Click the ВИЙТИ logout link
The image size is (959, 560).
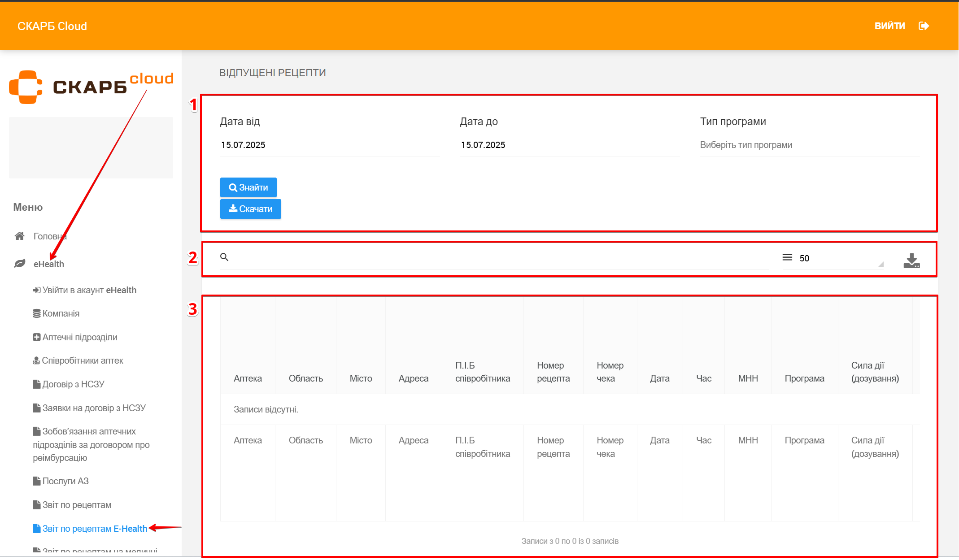tap(889, 26)
